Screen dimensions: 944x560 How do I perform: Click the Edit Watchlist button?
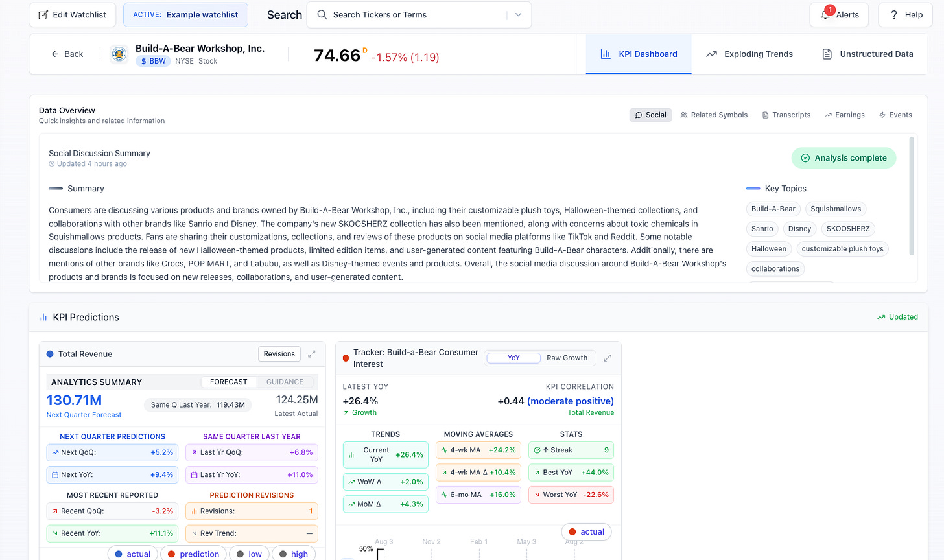click(x=73, y=15)
